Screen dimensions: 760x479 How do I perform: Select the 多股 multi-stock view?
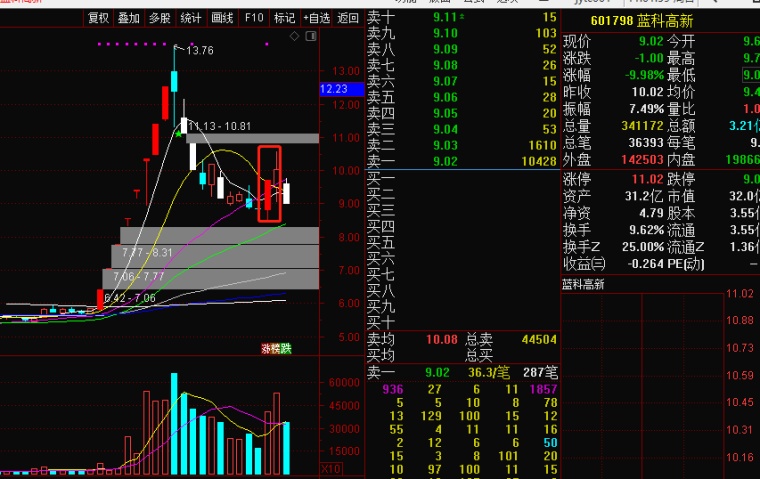tap(159, 18)
